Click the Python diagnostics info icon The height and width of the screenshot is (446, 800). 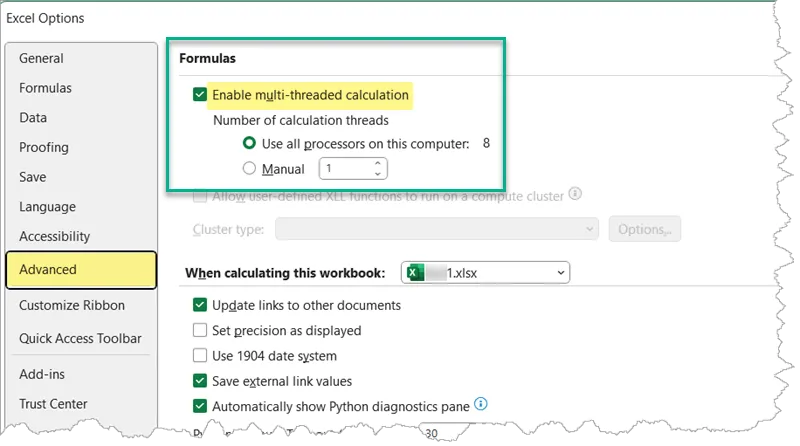pos(481,405)
